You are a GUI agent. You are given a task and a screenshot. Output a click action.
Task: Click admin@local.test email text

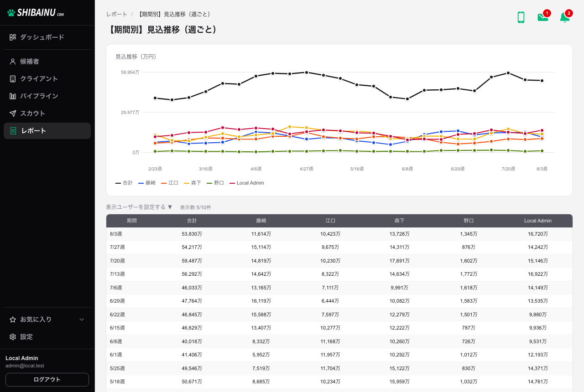point(25,366)
